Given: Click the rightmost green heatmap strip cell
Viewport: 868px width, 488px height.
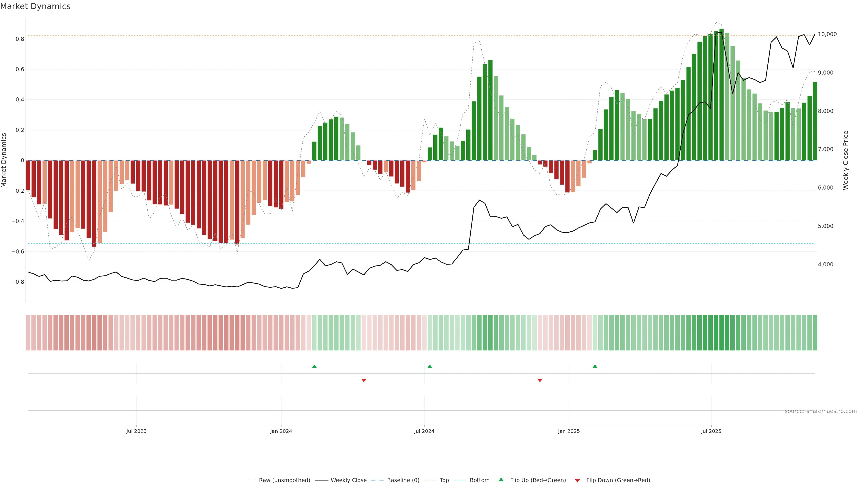Looking at the screenshot, I should point(815,332).
